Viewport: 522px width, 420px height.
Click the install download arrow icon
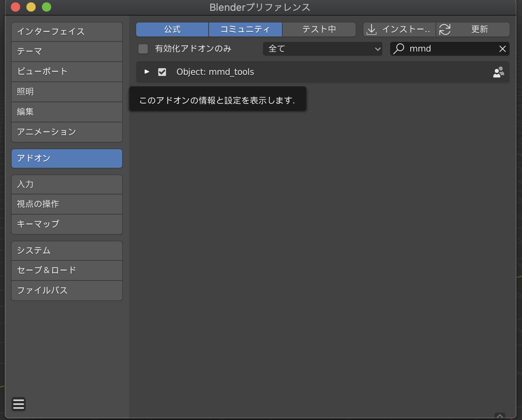pos(372,29)
